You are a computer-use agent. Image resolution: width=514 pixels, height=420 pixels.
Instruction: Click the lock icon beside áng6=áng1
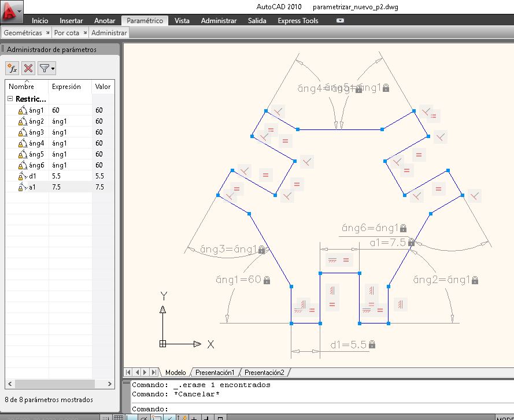click(403, 228)
